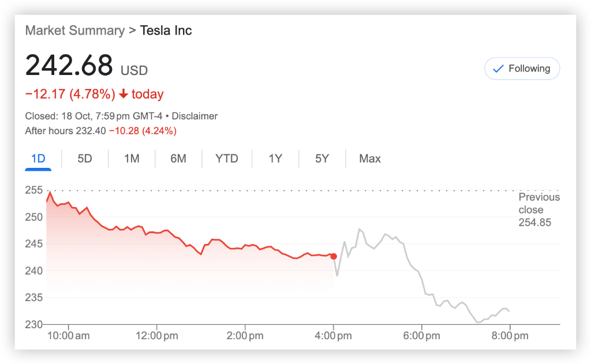
Task: Select the 1D time range tab
Action: (38, 159)
